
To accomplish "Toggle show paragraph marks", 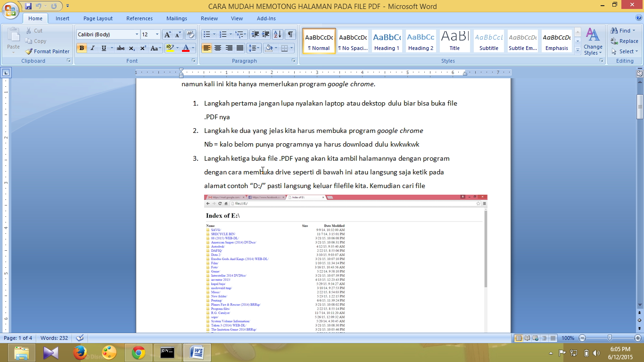I will pos(290,34).
